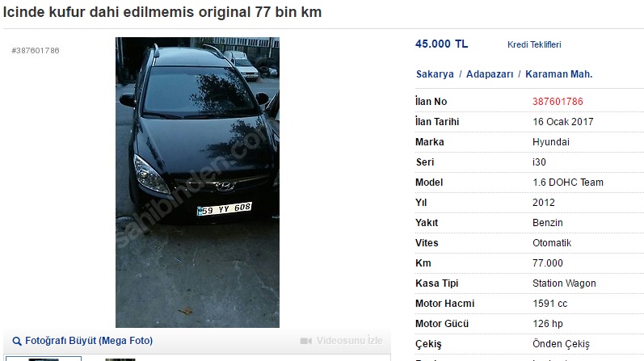Select Adapazarı location breadcrumb

click(490, 74)
